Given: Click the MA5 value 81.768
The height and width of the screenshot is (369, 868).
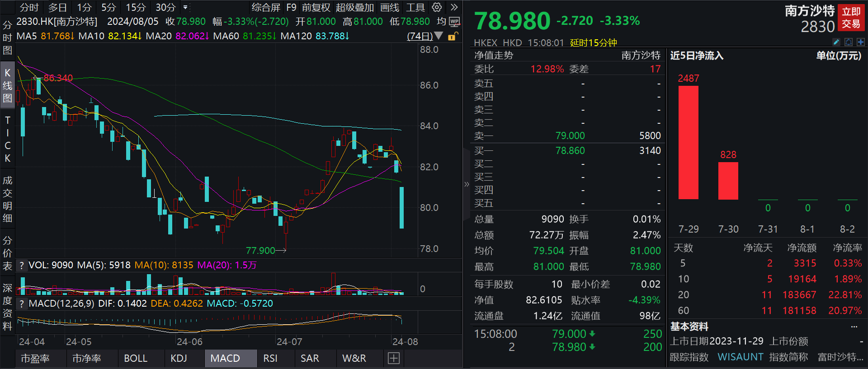Looking at the screenshot, I should click(57, 36).
